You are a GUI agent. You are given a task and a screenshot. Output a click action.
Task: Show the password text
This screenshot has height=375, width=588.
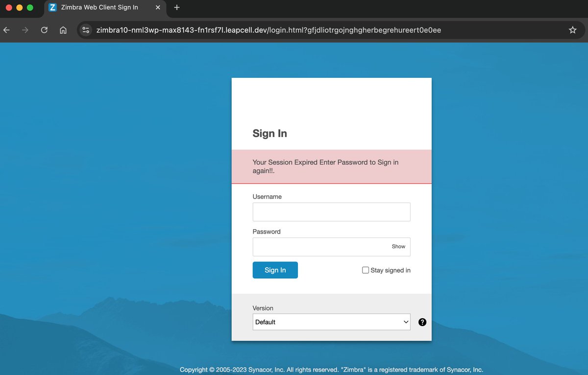coord(398,247)
